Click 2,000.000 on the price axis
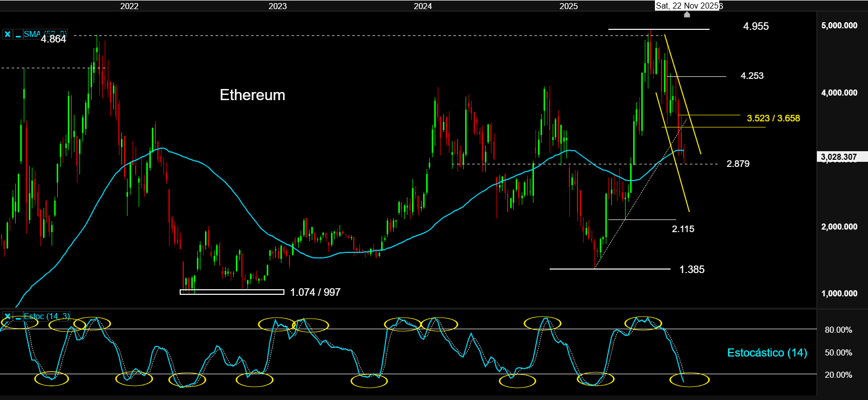The width and height of the screenshot is (868, 400). pyautogui.click(x=839, y=227)
